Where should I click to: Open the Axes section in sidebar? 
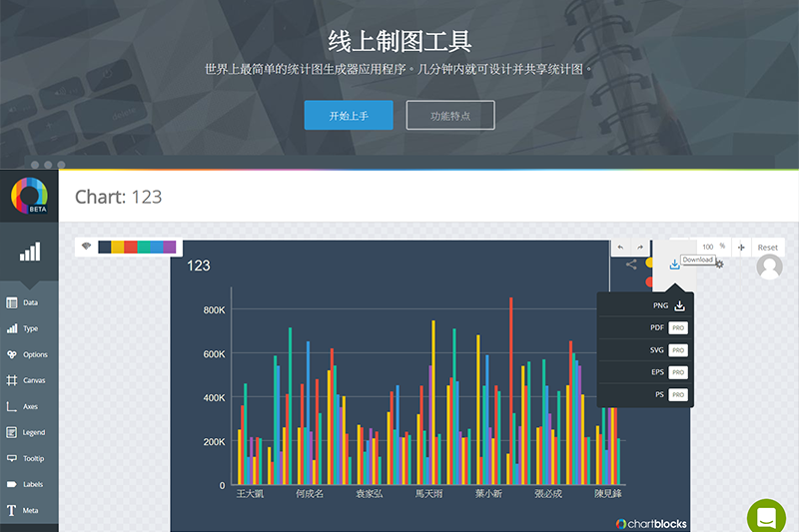(29, 406)
